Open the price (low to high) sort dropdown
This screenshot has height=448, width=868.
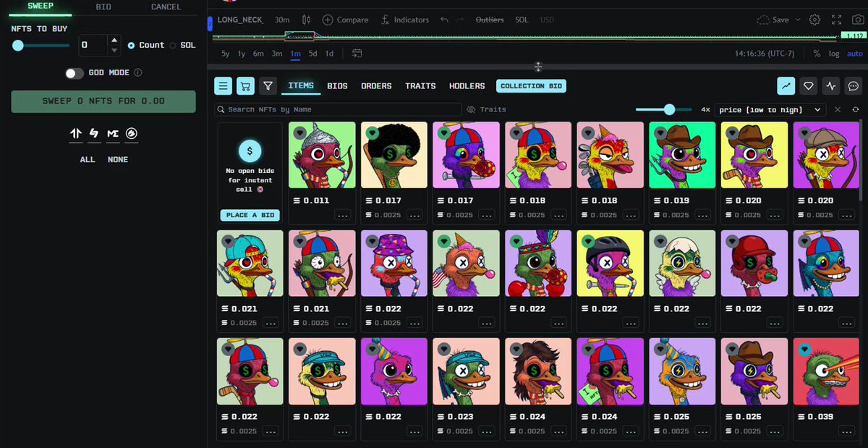tap(770, 109)
